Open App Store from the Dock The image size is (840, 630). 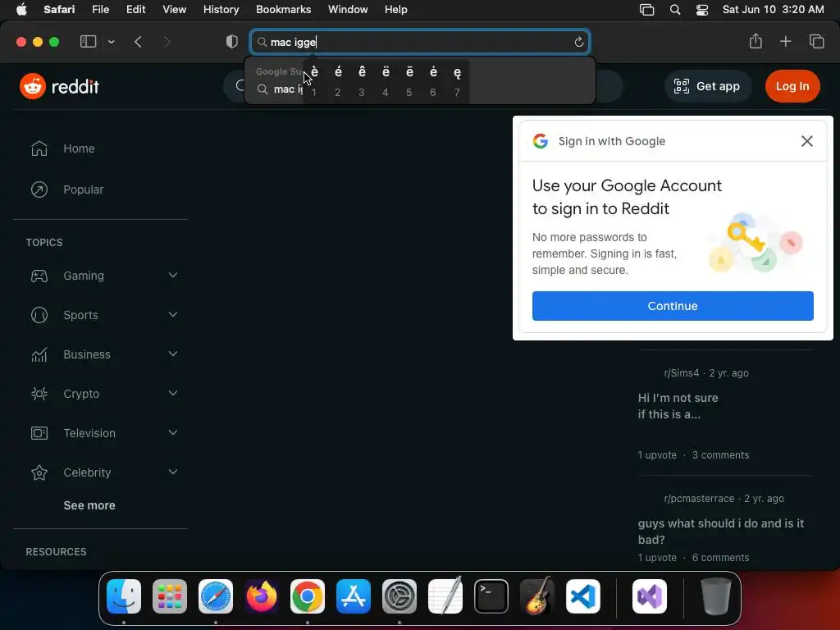(354, 596)
